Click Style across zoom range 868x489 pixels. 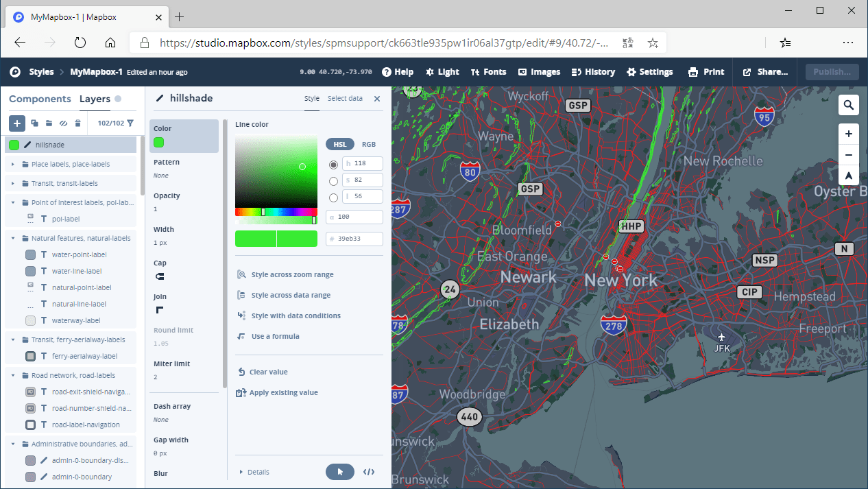[285, 274]
